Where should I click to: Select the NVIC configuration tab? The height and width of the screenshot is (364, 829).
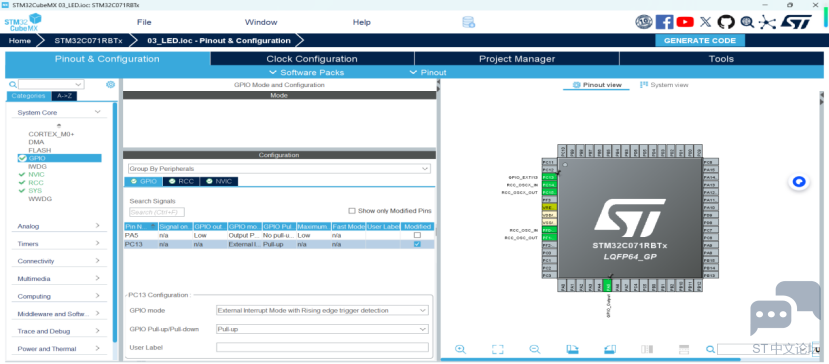click(x=219, y=181)
